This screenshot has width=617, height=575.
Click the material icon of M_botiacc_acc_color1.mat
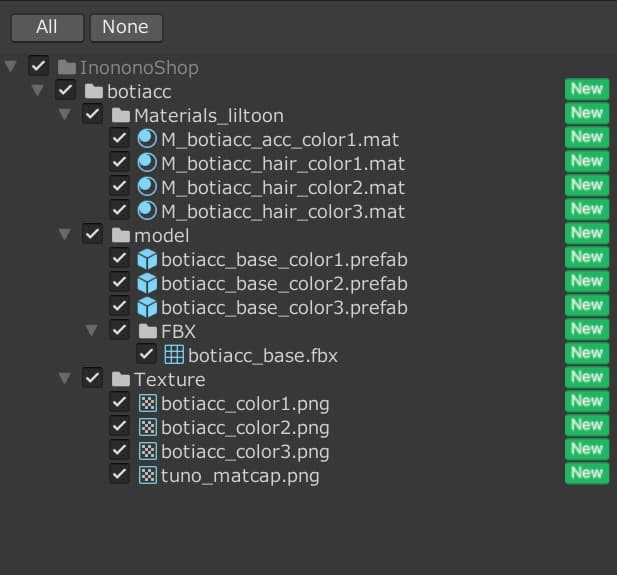[147, 139]
